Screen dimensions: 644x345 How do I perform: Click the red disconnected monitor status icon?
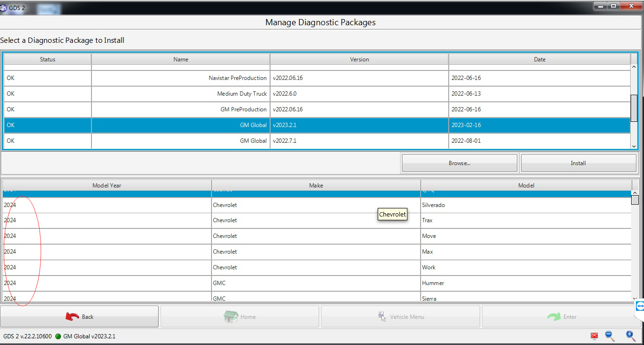[x=594, y=336]
